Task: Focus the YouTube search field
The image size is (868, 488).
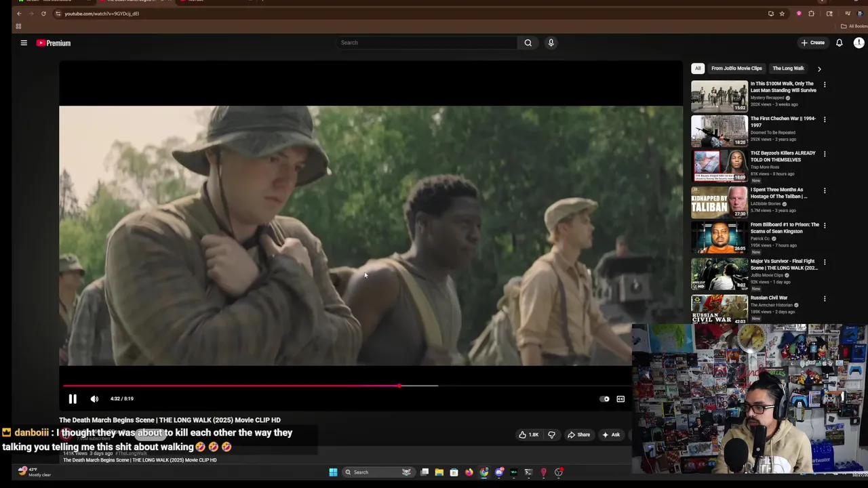Action: pyautogui.click(x=427, y=43)
